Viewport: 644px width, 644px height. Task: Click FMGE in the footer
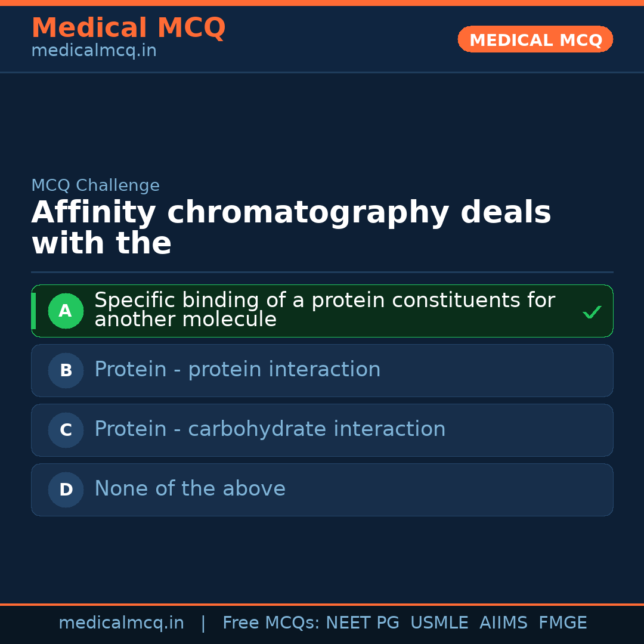562,623
